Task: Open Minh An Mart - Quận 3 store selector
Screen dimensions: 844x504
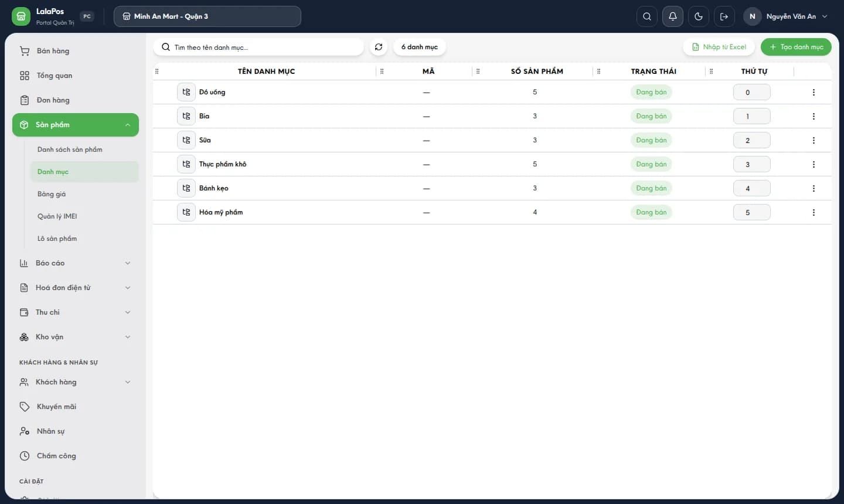Action: [x=207, y=16]
